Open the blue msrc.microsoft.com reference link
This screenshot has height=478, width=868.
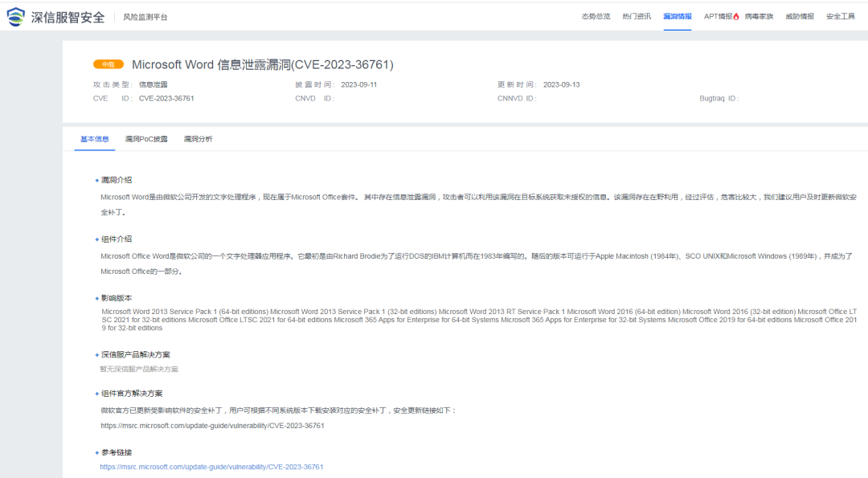[211, 467]
